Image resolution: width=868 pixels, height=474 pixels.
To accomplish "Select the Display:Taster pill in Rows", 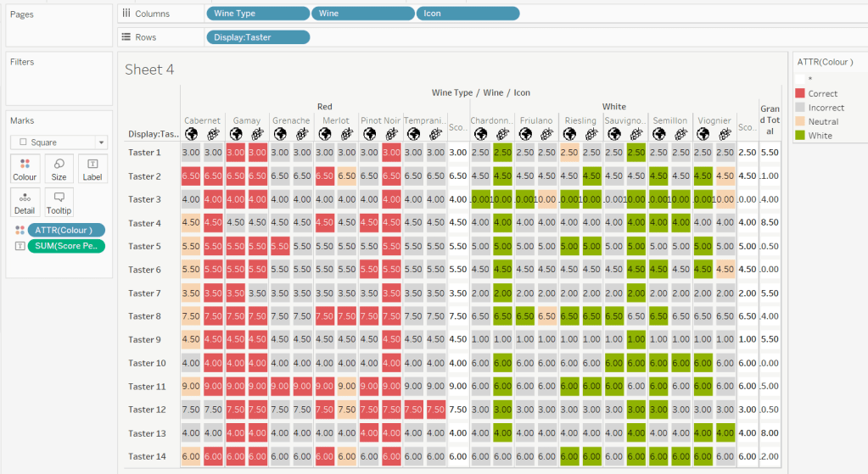I will [x=257, y=37].
